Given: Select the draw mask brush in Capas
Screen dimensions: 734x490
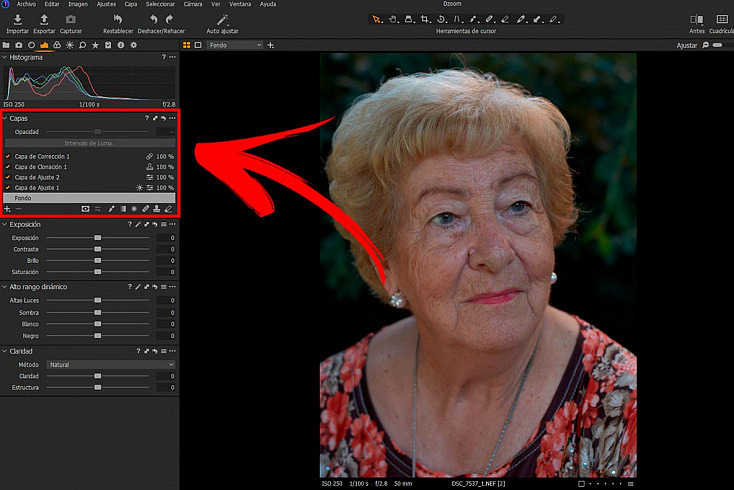Looking at the screenshot, I should coord(111,209).
